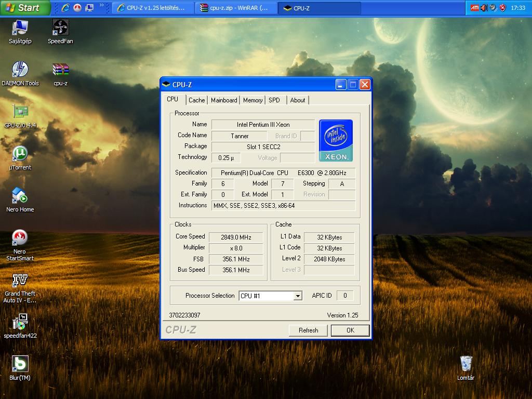Image resolution: width=532 pixels, height=399 pixels.
Task: Select the GPU-Z.0.4.4 desktop icon
Action: [x=20, y=116]
